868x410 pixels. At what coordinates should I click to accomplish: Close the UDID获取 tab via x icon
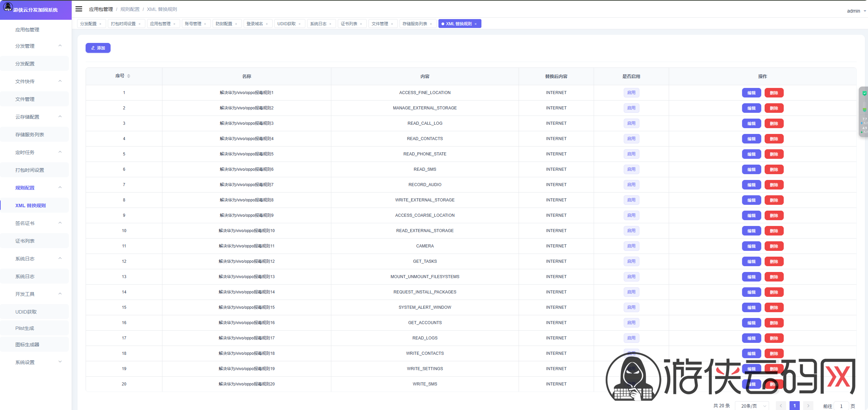(x=300, y=24)
